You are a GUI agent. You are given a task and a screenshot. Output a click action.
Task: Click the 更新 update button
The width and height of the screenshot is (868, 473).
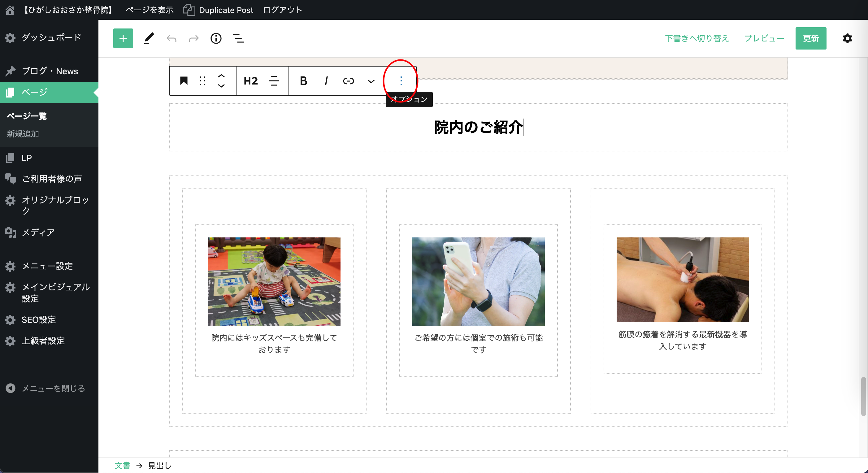(x=810, y=38)
